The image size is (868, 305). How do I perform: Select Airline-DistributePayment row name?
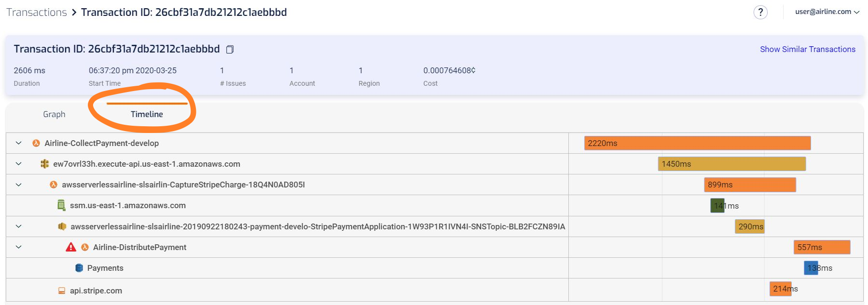139,247
